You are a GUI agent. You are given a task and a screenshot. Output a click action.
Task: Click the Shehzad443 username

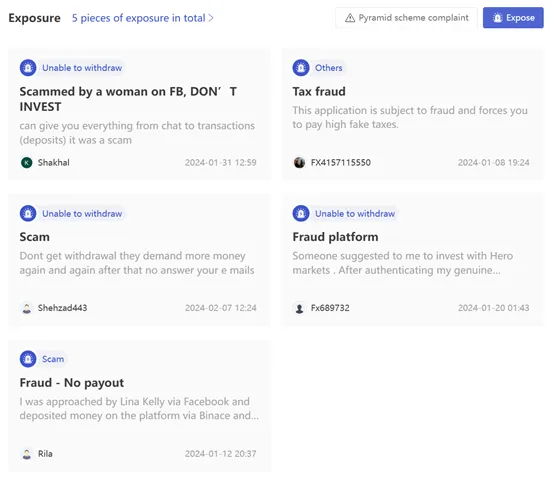pos(63,308)
